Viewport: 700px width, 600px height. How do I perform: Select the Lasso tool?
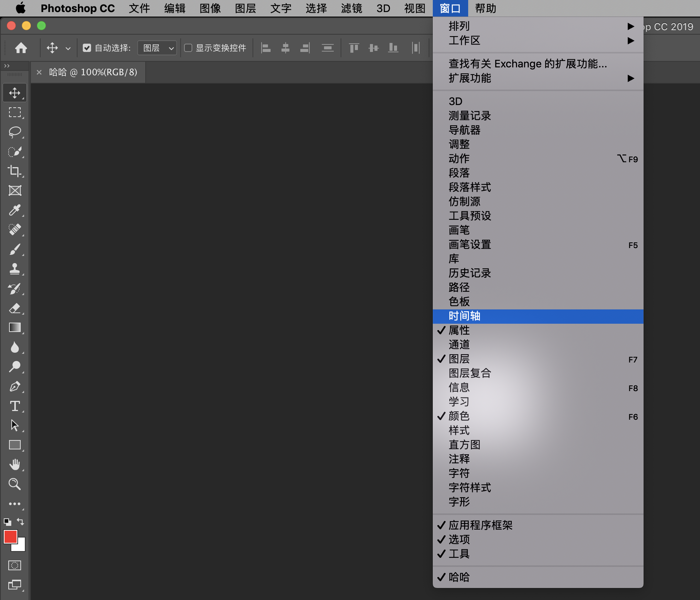(15, 132)
